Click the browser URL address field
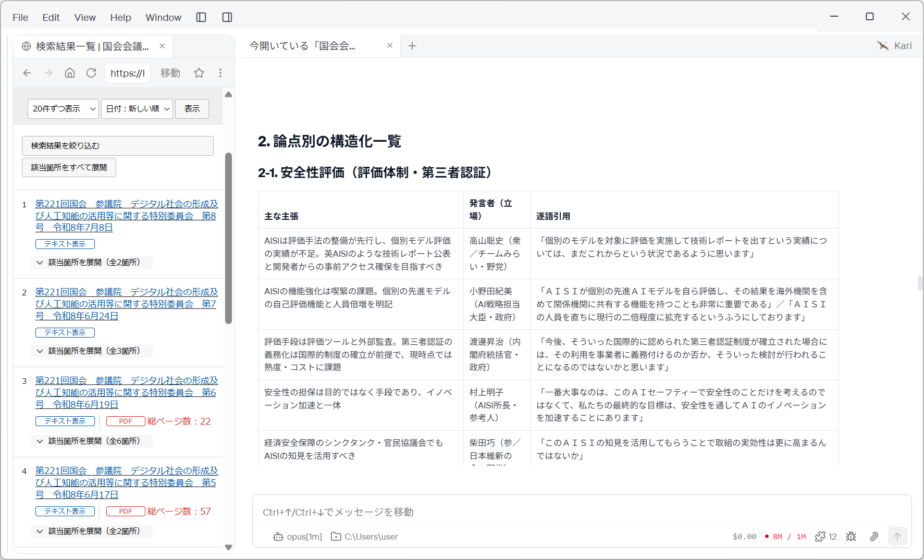The image size is (924, 560). tap(128, 73)
